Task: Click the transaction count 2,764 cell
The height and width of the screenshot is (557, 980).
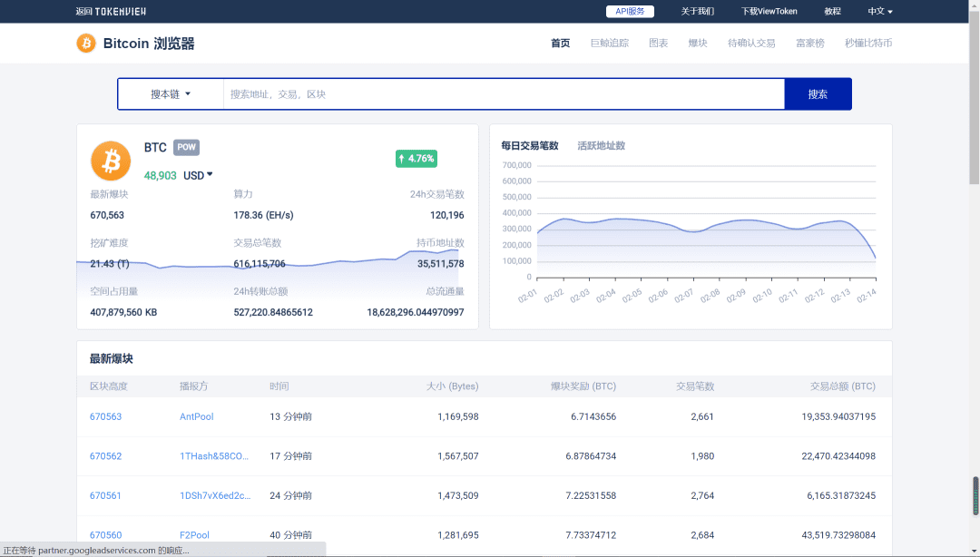Action: 702,495
